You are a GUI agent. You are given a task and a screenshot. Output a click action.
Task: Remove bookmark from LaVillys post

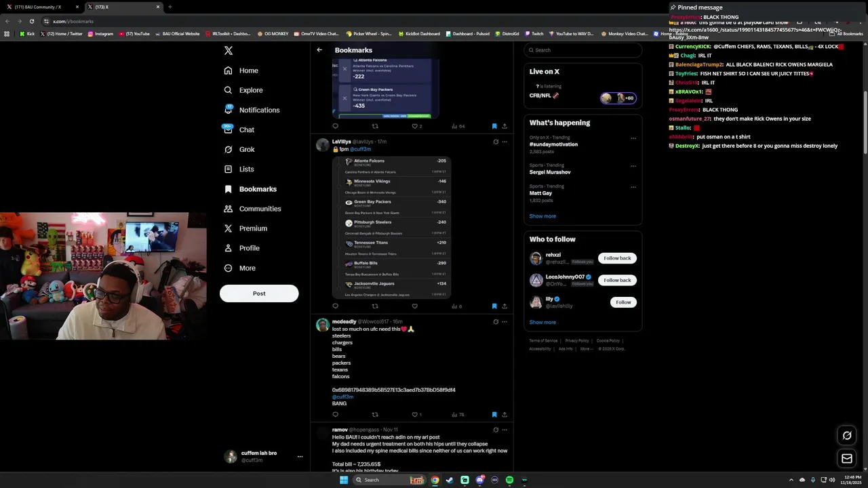[x=494, y=306]
